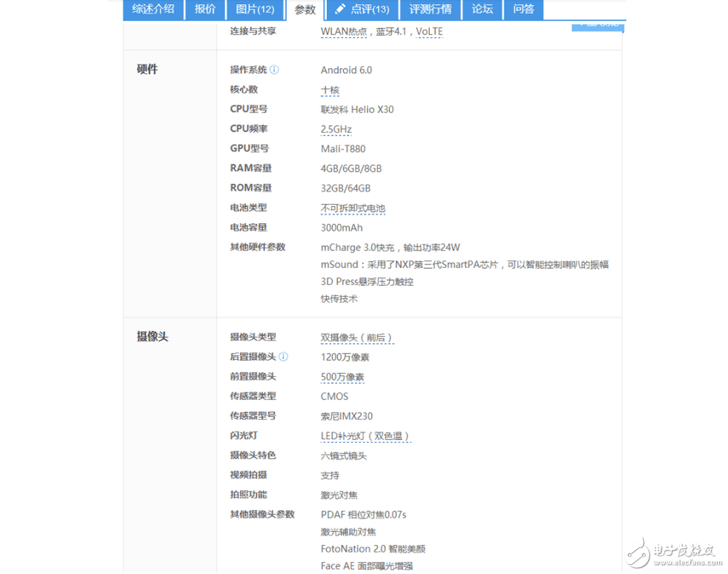Open the LED补光灯（双色温） link
The width and height of the screenshot is (728, 574).
click(365, 436)
